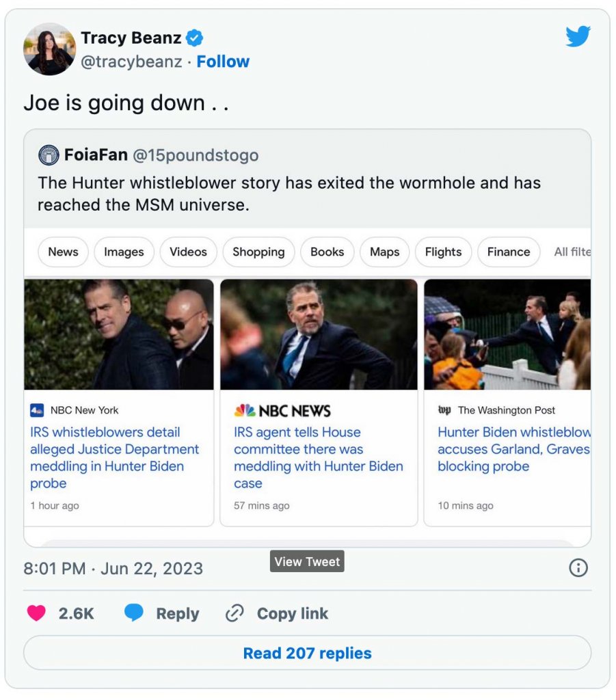616x700 pixels.
Task: Select the Images filter tab
Action: point(124,252)
